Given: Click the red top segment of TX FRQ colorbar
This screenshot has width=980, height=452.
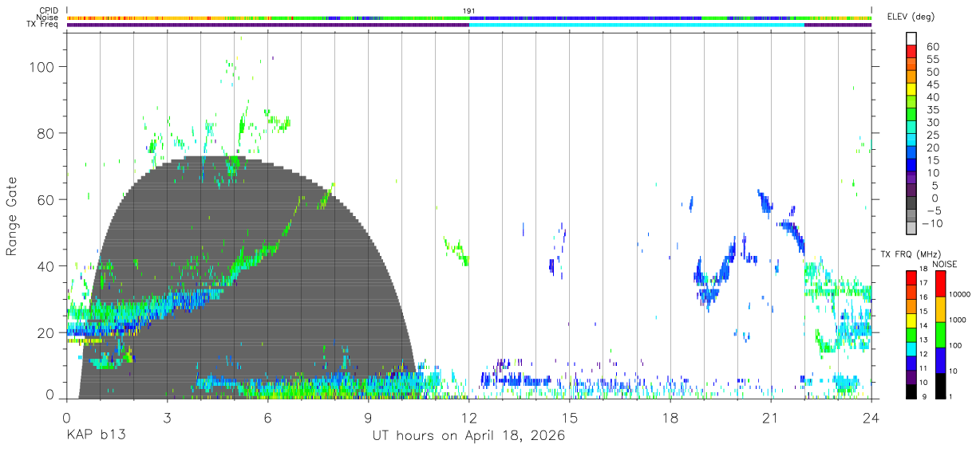Looking at the screenshot, I should (911, 277).
